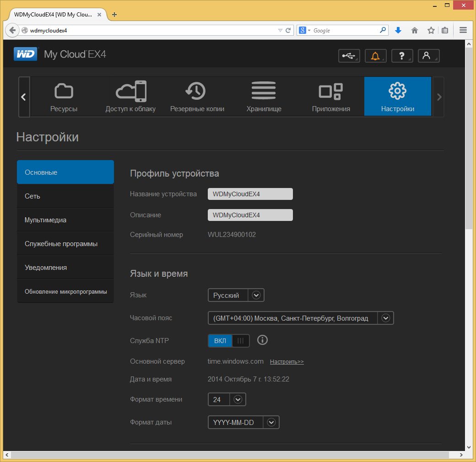The width and height of the screenshot is (476, 462).
Task: Click Профиль устройства heading
Action: (x=174, y=173)
